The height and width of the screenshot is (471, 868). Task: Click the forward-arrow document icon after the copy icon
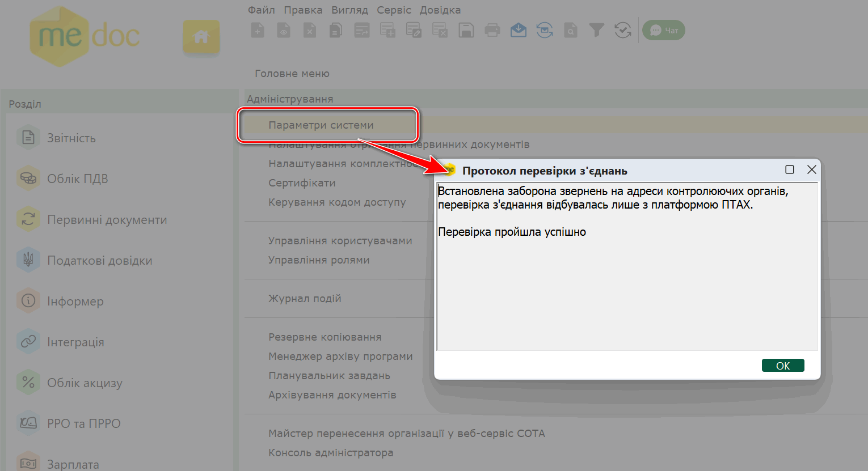pos(362,30)
